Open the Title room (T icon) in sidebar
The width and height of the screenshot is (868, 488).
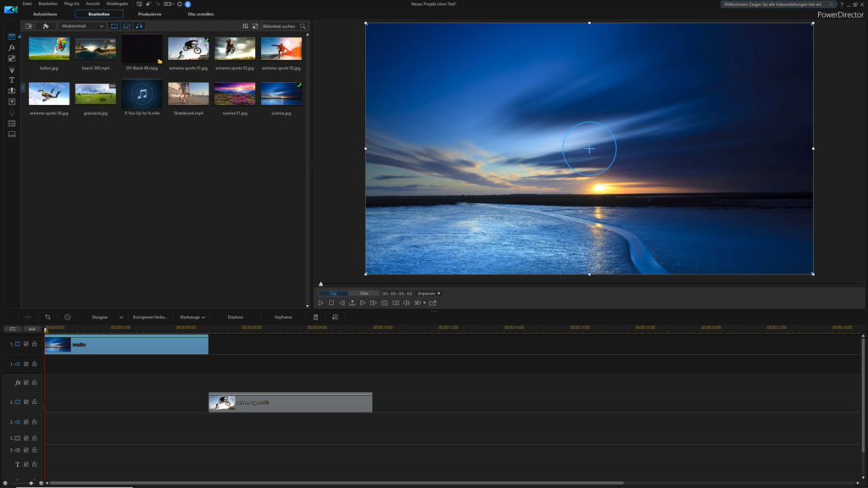12,80
